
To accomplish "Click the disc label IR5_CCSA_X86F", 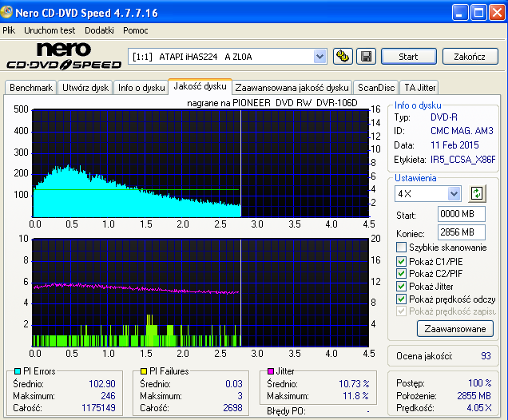I will [463, 160].
